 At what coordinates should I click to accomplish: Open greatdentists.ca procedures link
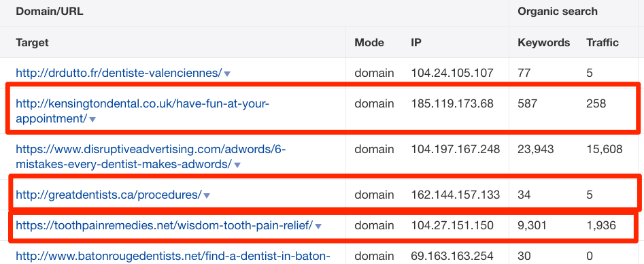pyautogui.click(x=109, y=195)
